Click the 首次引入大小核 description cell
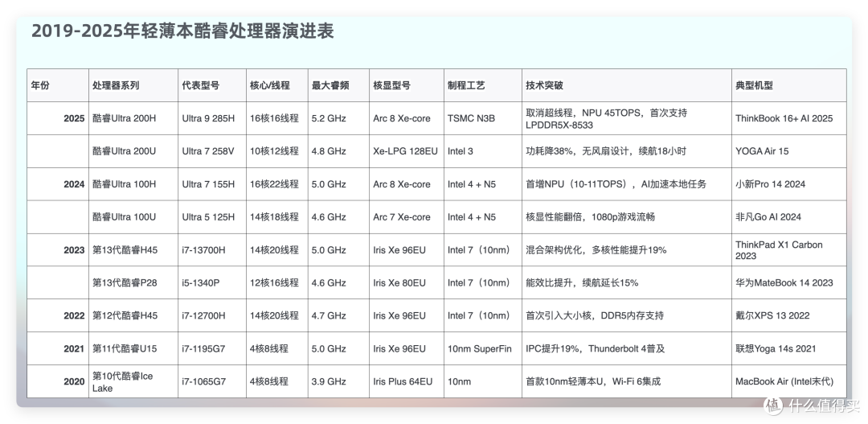 (627, 315)
